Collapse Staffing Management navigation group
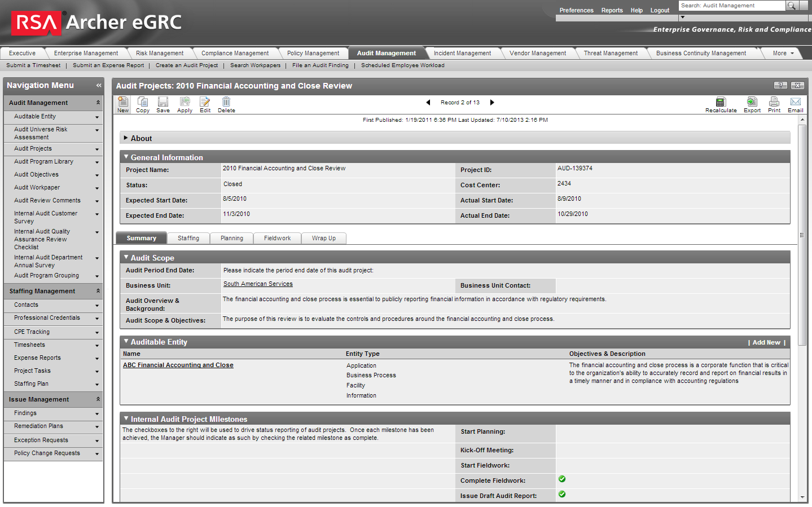The width and height of the screenshot is (812, 507). coord(98,291)
